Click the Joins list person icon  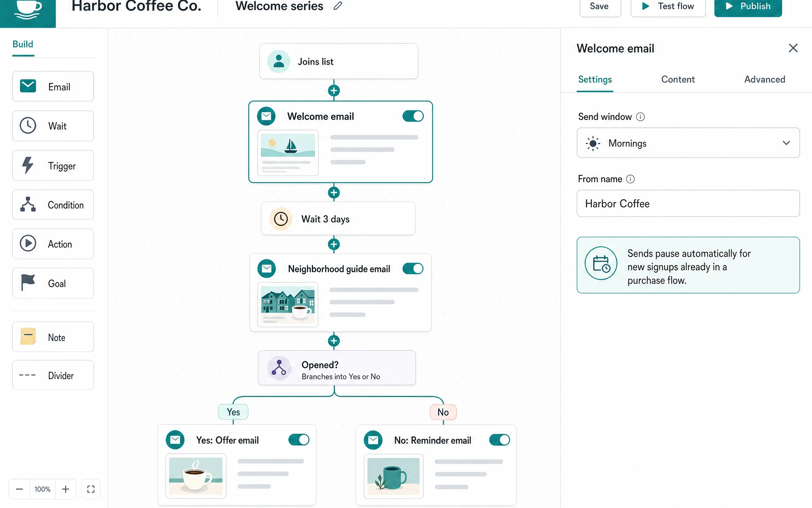pyautogui.click(x=279, y=61)
